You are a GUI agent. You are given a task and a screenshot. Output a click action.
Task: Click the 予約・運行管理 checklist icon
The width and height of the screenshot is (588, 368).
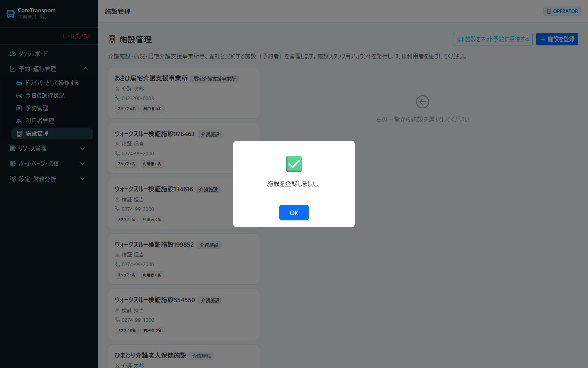tap(13, 69)
